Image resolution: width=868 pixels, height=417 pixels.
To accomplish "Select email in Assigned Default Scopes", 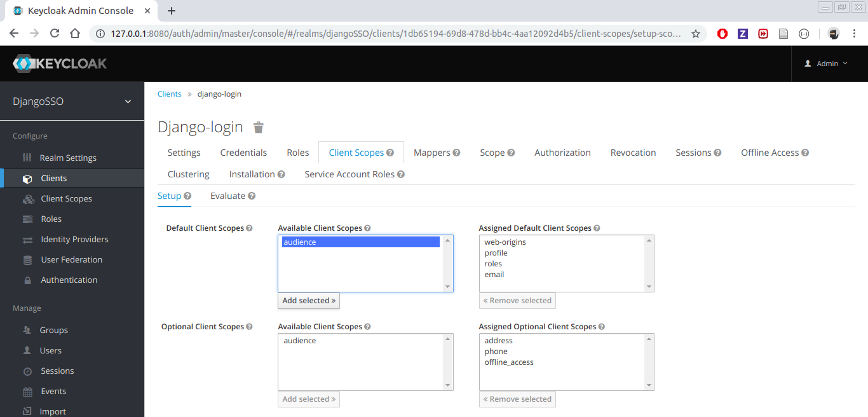I will click(x=562, y=275).
